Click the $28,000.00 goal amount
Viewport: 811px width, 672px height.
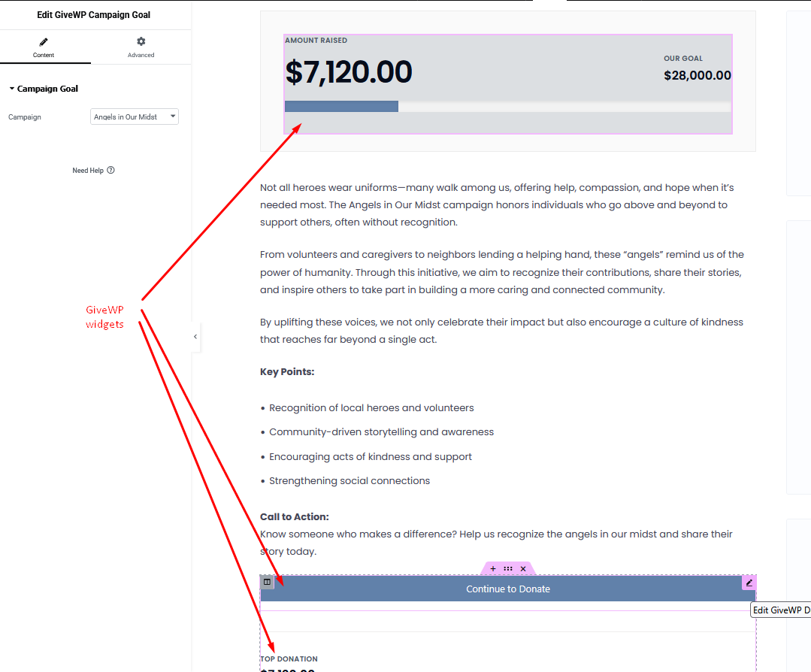coord(697,75)
